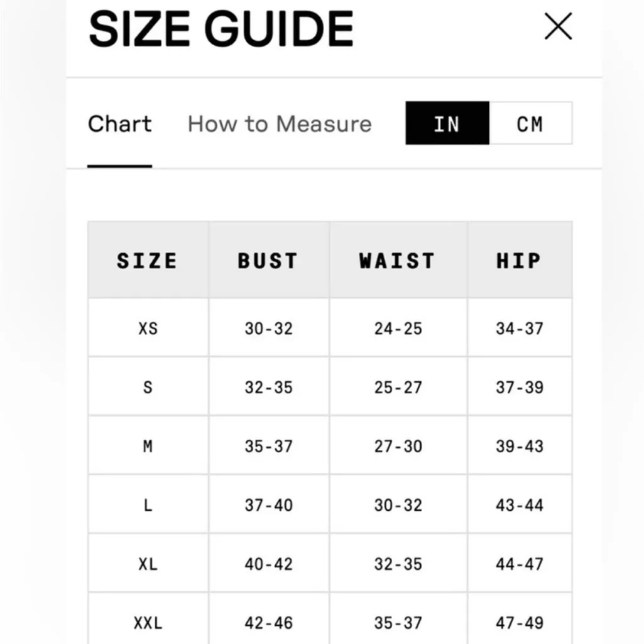Viewport: 644px width, 644px height.
Task: Click the SIZE column header
Action: (148, 261)
